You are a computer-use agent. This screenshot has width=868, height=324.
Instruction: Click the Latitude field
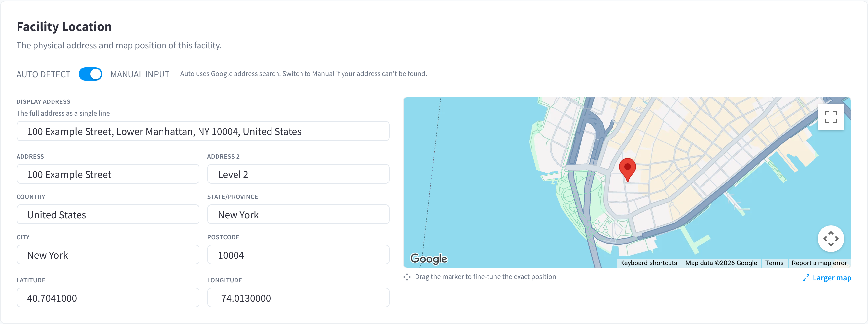coord(108,298)
